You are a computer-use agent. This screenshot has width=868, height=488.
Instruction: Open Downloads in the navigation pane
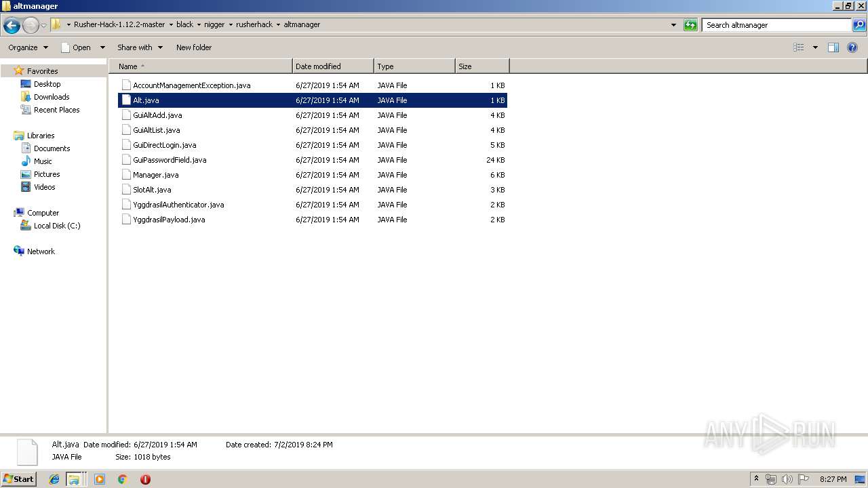52,97
